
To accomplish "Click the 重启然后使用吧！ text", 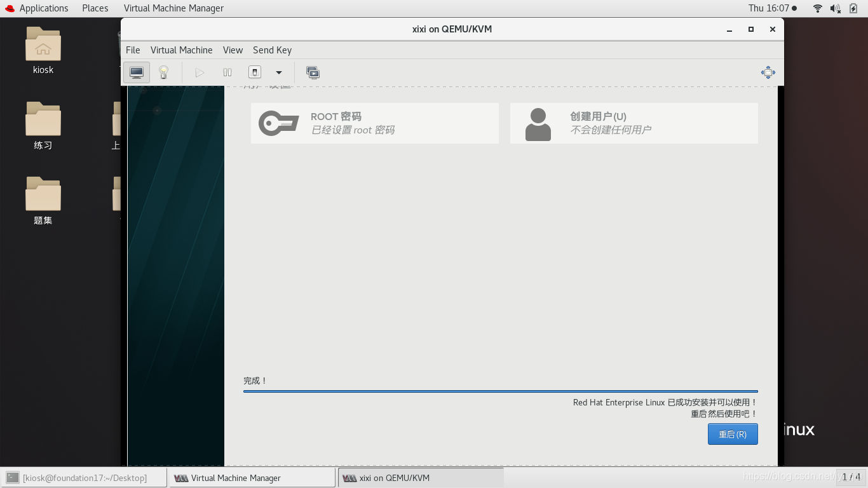I will tap(724, 414).
